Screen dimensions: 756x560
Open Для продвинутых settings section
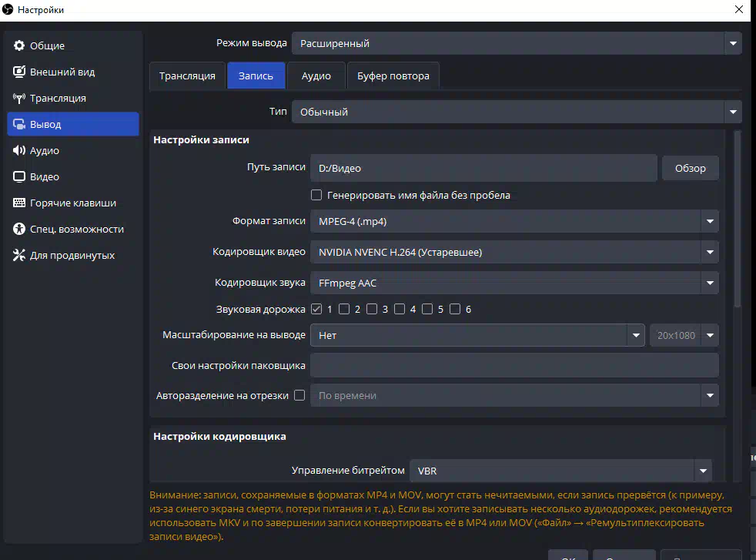(x=73, y=255)
